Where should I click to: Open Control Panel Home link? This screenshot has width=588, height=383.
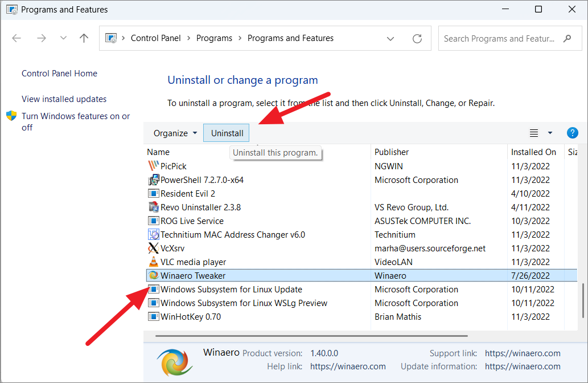click(x=59, y=74)
